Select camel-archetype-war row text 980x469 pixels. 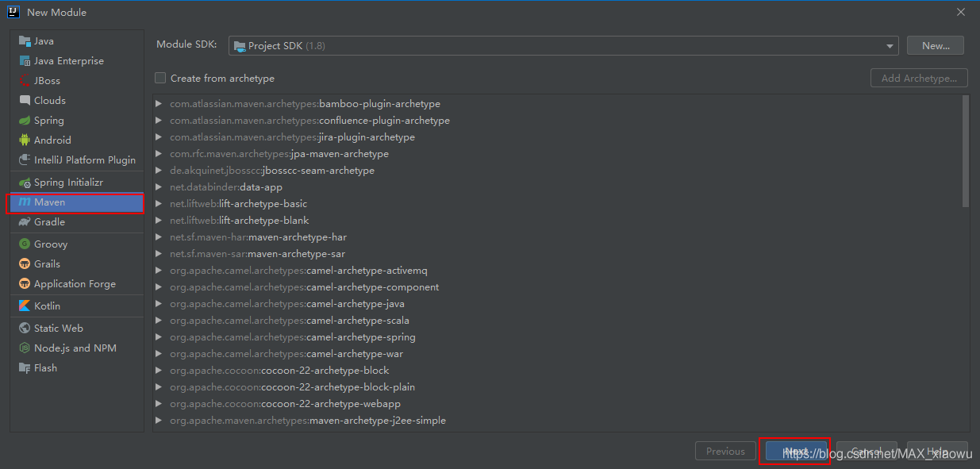tap(286, 354)
